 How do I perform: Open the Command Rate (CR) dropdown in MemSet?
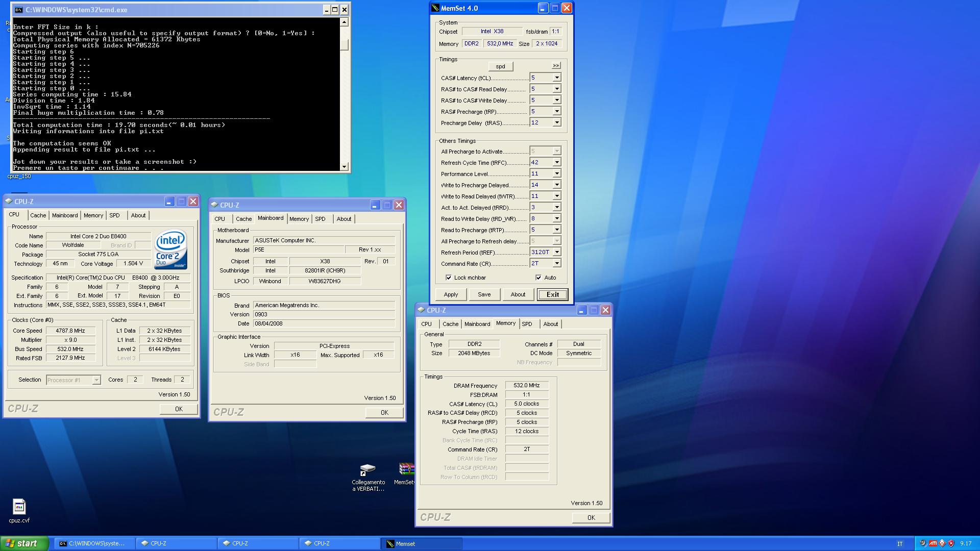point(557,263)
